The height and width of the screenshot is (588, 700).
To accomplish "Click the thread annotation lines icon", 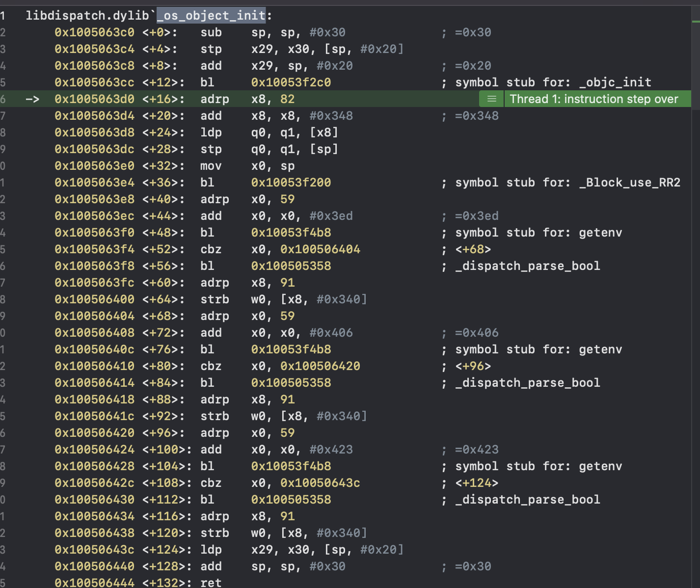I will (491, 99).
